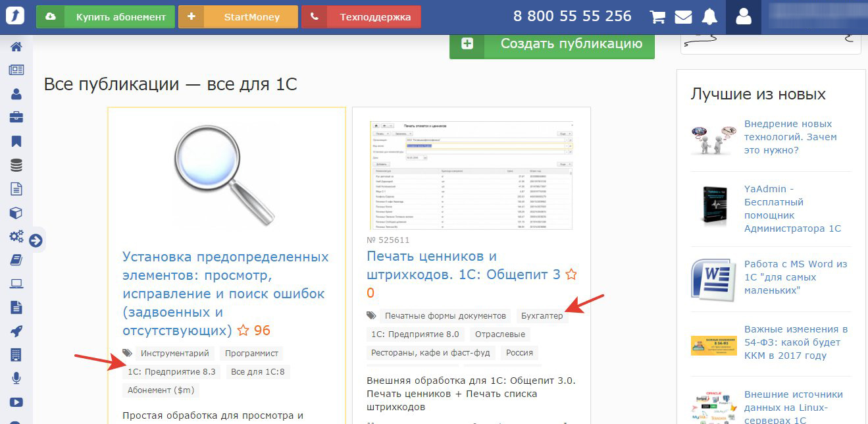The width and height of the screenshot is (868, 424).
Task: Click the № 525611 publication number
Action: [388, 240]
